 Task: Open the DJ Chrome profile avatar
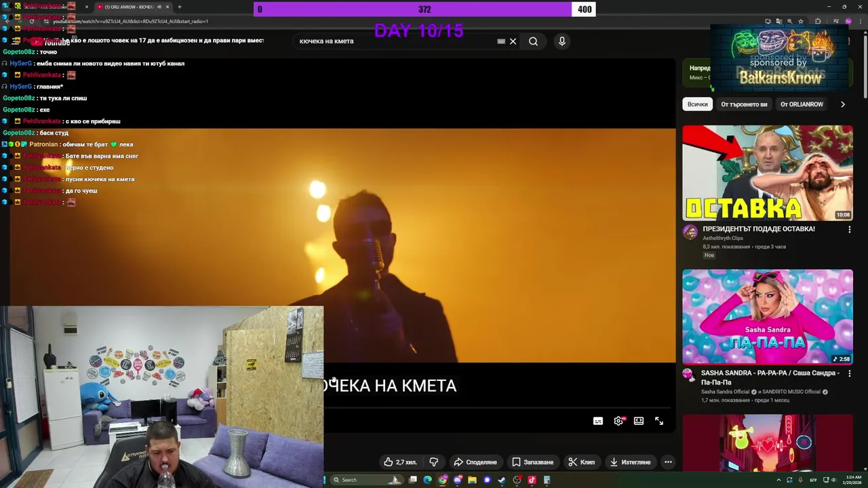click(848, 21)
